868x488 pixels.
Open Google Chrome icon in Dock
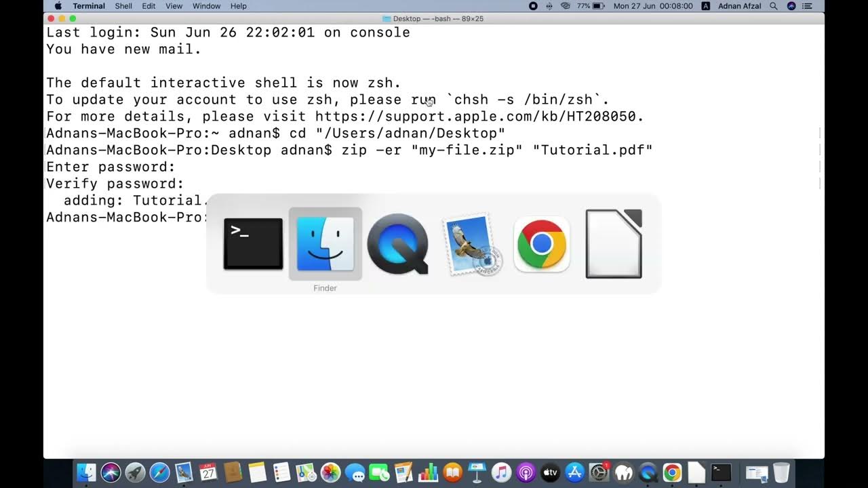coord(672,472)
